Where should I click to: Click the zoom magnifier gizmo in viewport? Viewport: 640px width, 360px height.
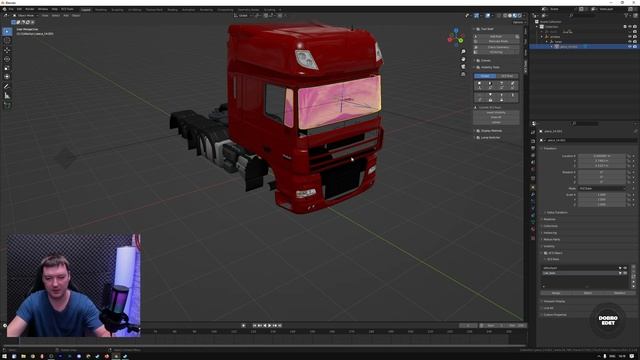click(x=463, y=52)
